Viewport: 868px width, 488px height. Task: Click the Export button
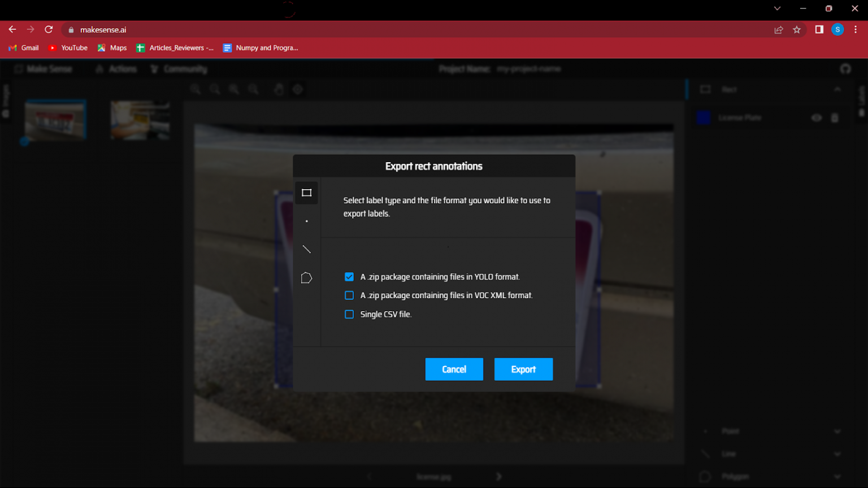tap(523, 369)
